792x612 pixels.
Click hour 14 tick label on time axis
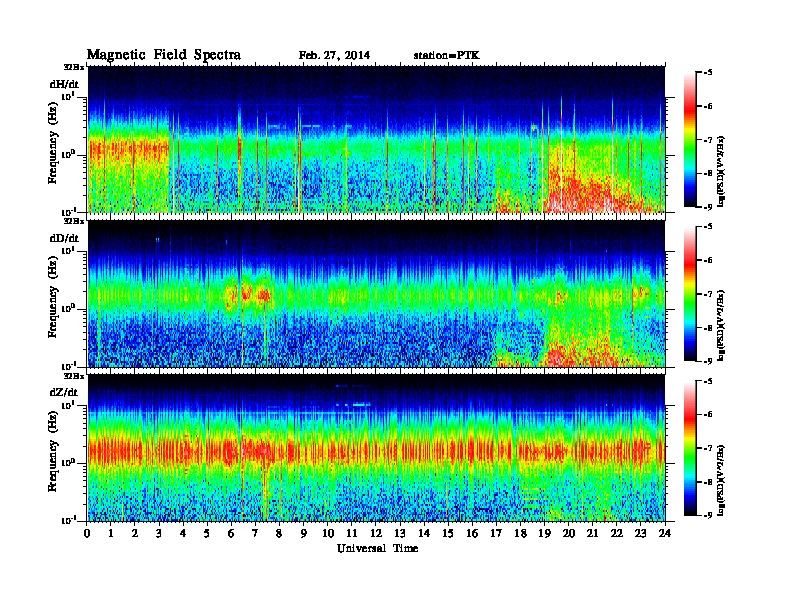point(424,533)
